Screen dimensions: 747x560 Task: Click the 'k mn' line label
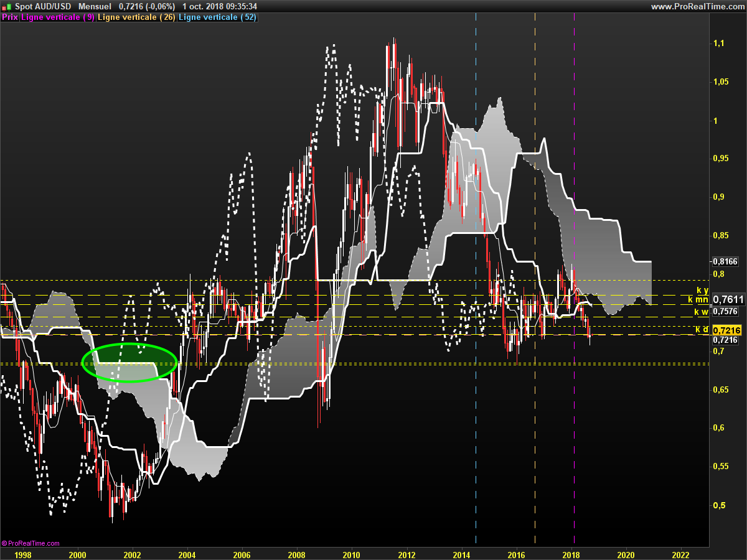pyautogui.click(x=698, y=300)
